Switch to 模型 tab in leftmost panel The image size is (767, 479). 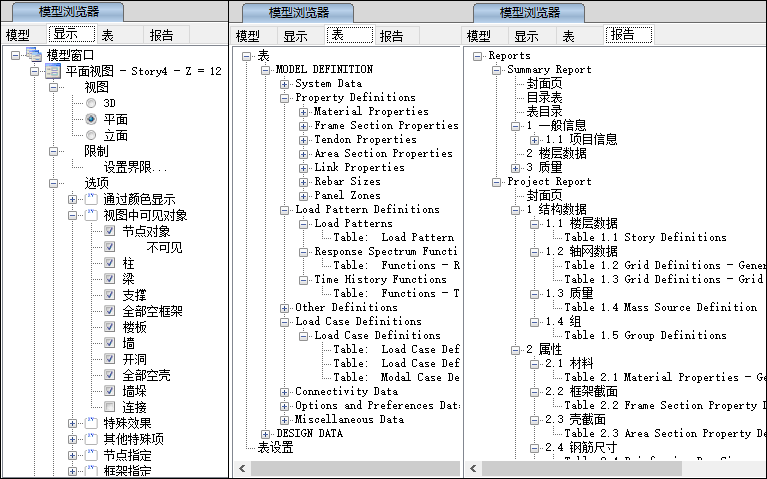coord(18,35)
